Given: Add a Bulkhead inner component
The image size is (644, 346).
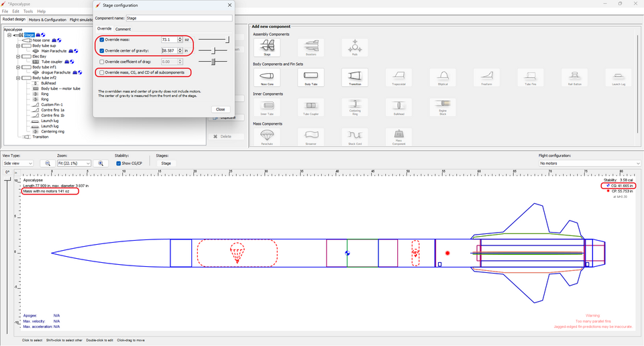Looking at the screenshot, I should pyautogui.click(x=398, y=107).
